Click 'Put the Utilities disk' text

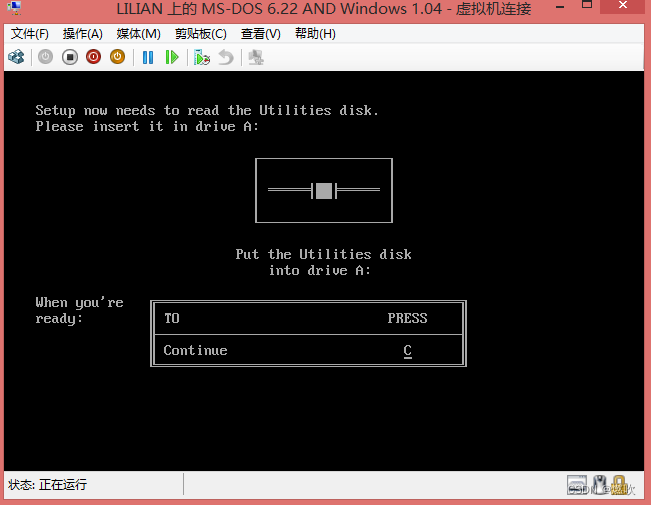tap(323, 254)
